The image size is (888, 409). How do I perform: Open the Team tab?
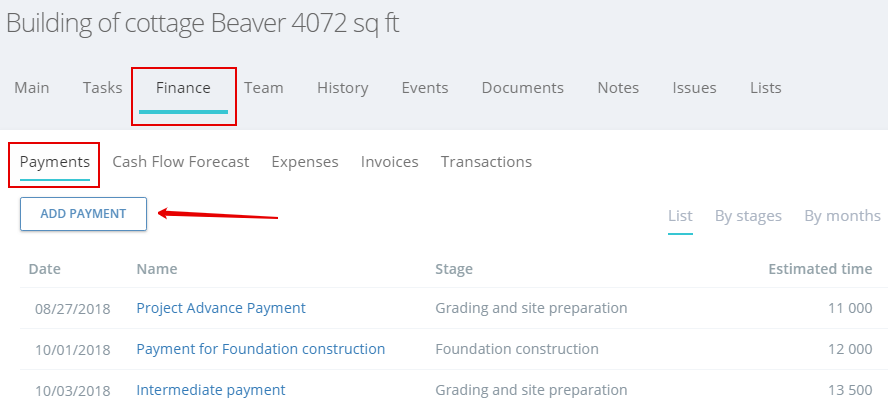click(x=264, y=88)
